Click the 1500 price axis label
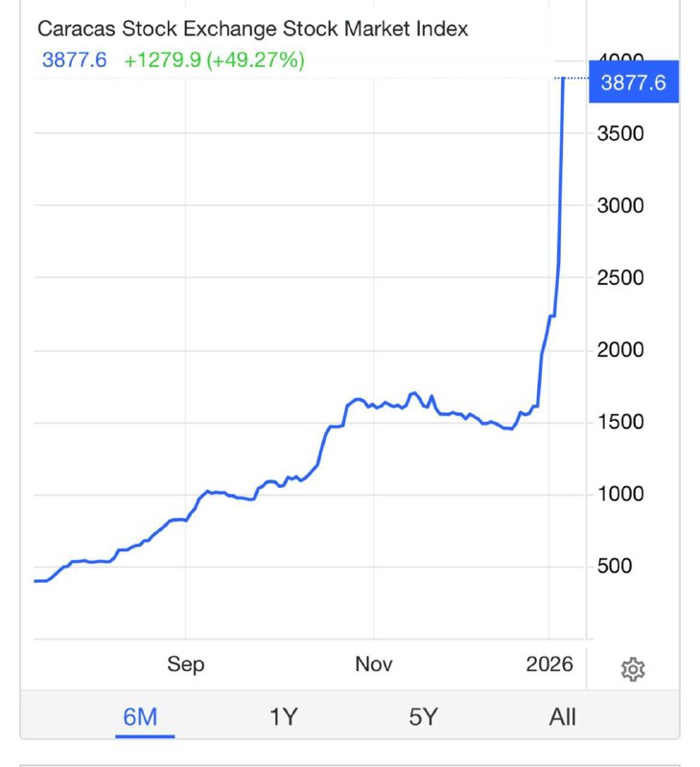Viewport: 700px width, 767px height. (620, 422)
